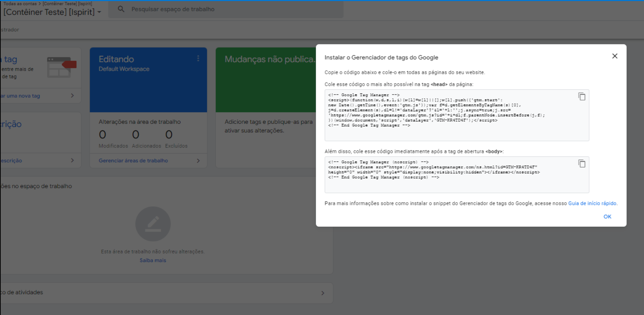This screenshot has width=644, height=315.
Task: Focus the Pesquisar espaço de trabalho field
Action: pos(226,9)
